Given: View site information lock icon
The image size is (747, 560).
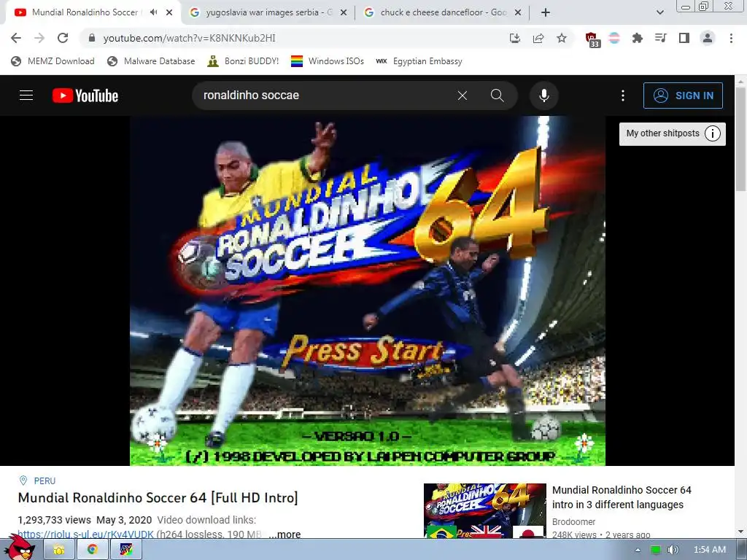Looking at the screenshot, I should coord(92,38).
